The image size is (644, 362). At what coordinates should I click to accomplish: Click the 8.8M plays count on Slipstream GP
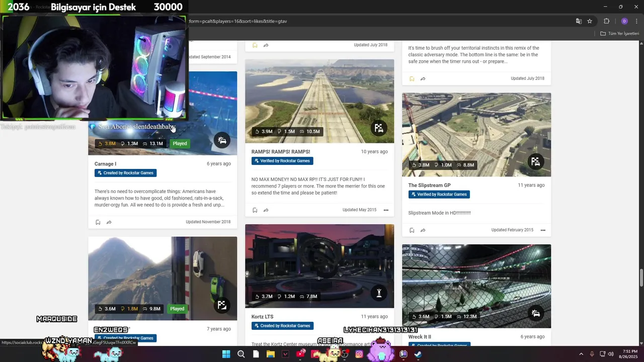[x=465, y=165]
